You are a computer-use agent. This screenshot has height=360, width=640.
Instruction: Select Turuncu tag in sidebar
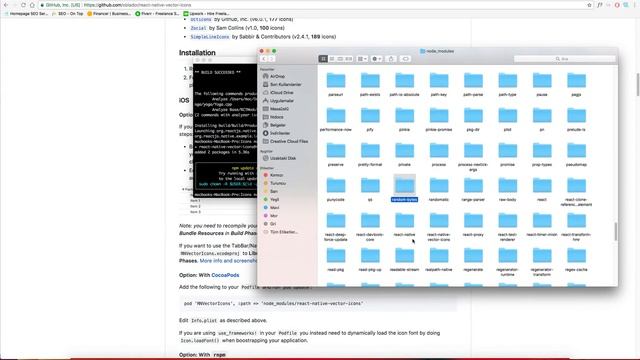pyautogui.click(x=274, y=183)
